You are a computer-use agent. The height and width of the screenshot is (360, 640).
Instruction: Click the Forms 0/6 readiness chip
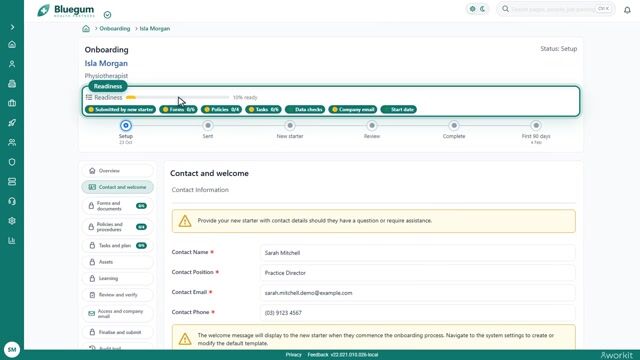178,109
